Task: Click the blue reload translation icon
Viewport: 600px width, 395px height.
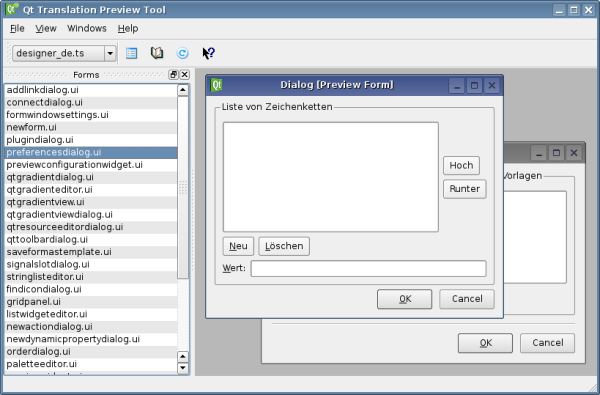Action: click(x=183, y=53)
